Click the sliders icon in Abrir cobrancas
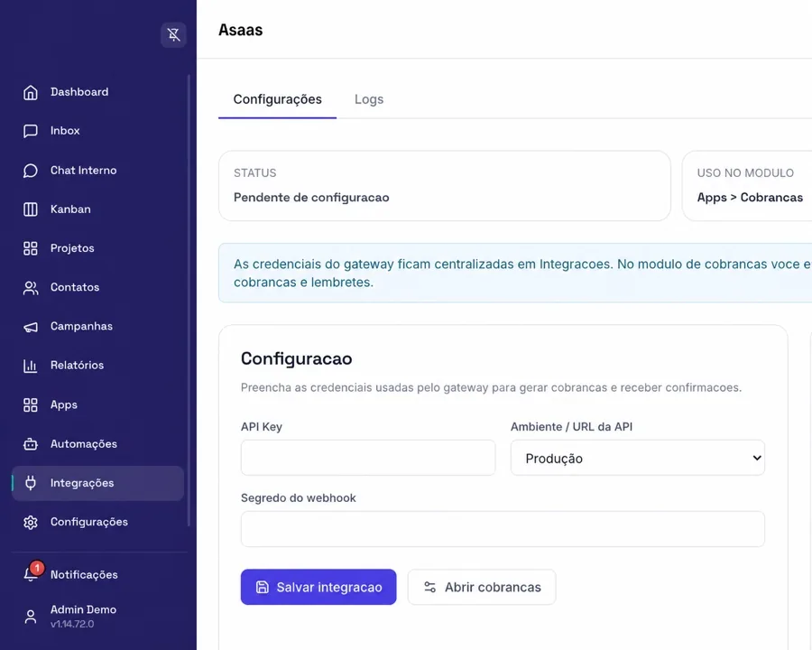Image resolution: width=812 pixels, height=650 pixels. tap(429, 587)
